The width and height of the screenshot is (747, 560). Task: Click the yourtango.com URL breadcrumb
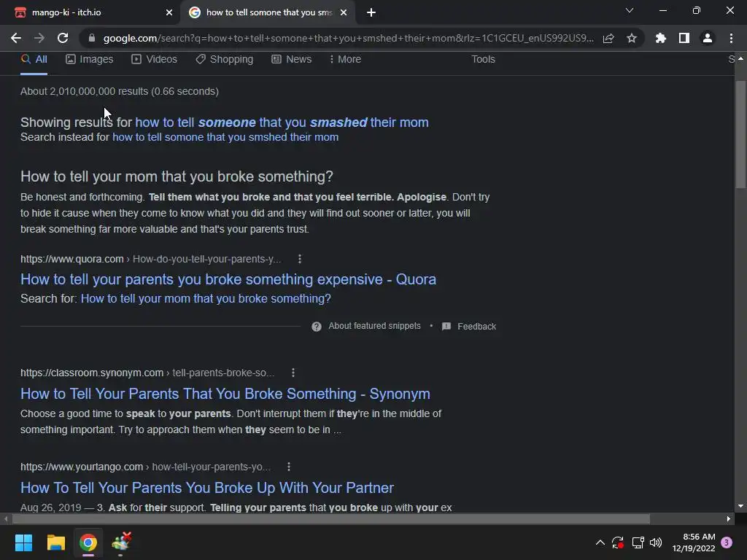point(145,467)
